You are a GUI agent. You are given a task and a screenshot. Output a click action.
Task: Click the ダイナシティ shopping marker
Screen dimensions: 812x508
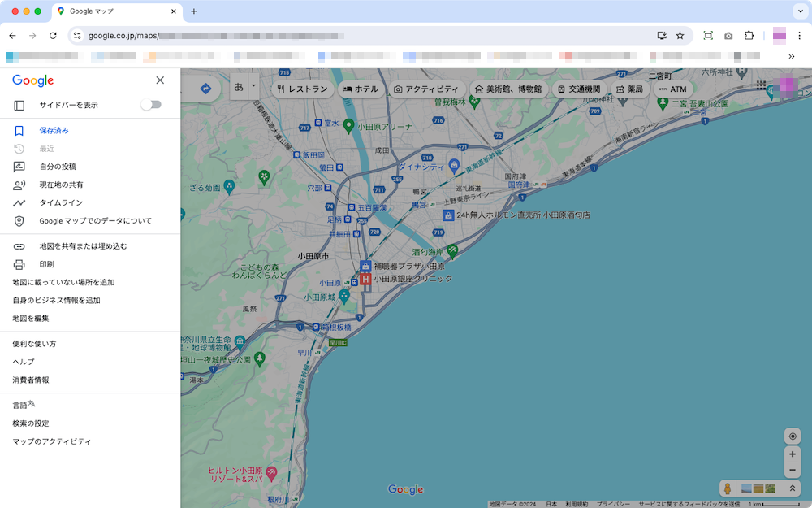454,165
